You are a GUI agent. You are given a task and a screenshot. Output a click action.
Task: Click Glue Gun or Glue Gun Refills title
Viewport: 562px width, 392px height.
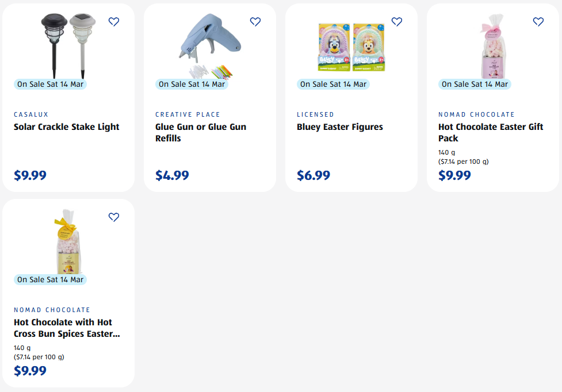click(x=201, y=133)
